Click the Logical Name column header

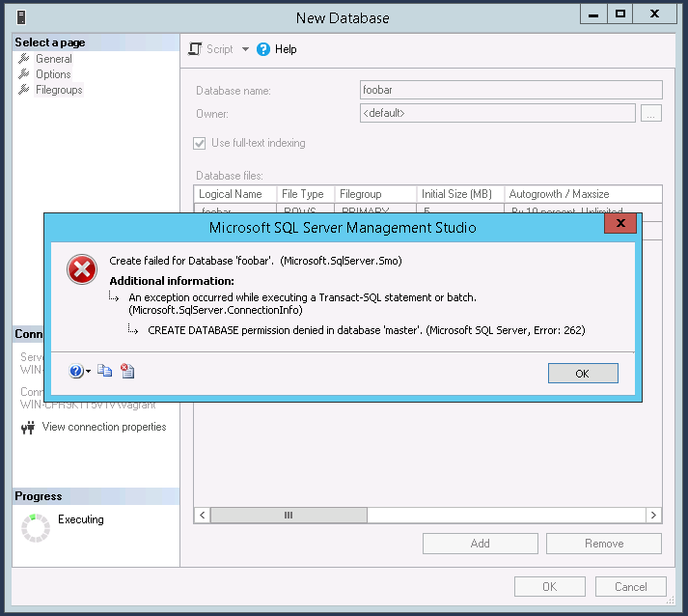click(x=235, y=194)
